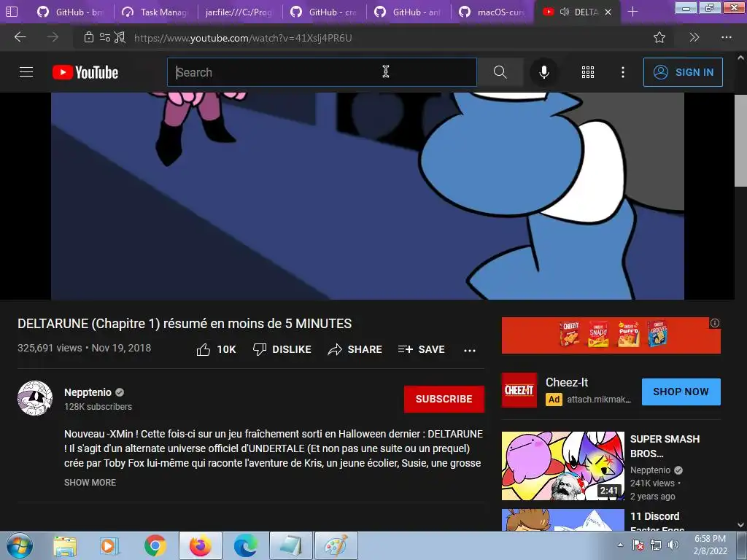Click the search magnifier button

(x=500, y=72)
